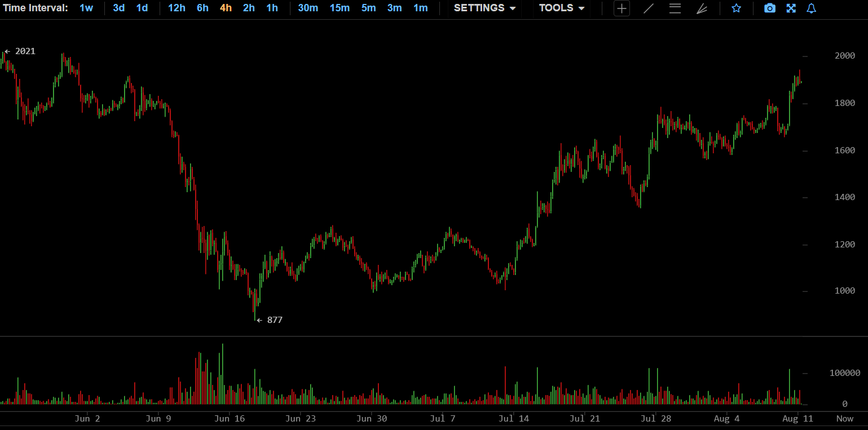868x430 pixels.
Task: Select the fan lines drawing tool
Action: [702, 8]
